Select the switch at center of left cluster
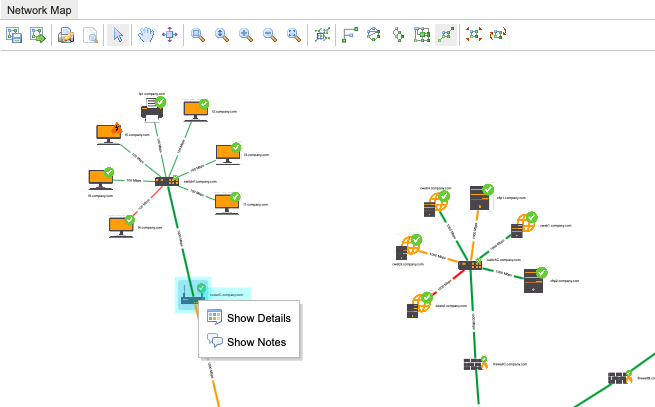This screenshot has height=407, width=655. (x=167, y=181)
